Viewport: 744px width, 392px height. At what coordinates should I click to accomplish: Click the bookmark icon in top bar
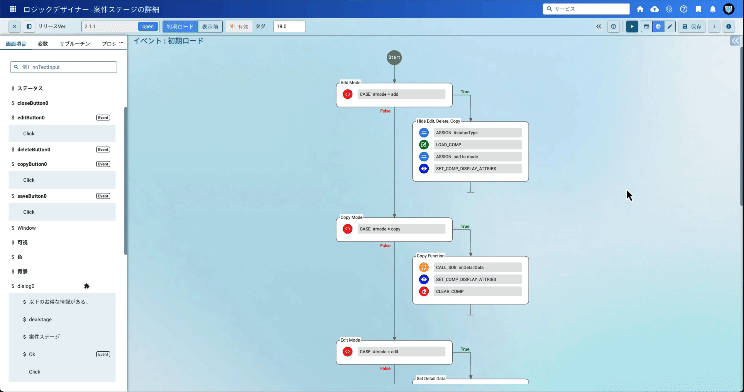click(x=698, y=9)
